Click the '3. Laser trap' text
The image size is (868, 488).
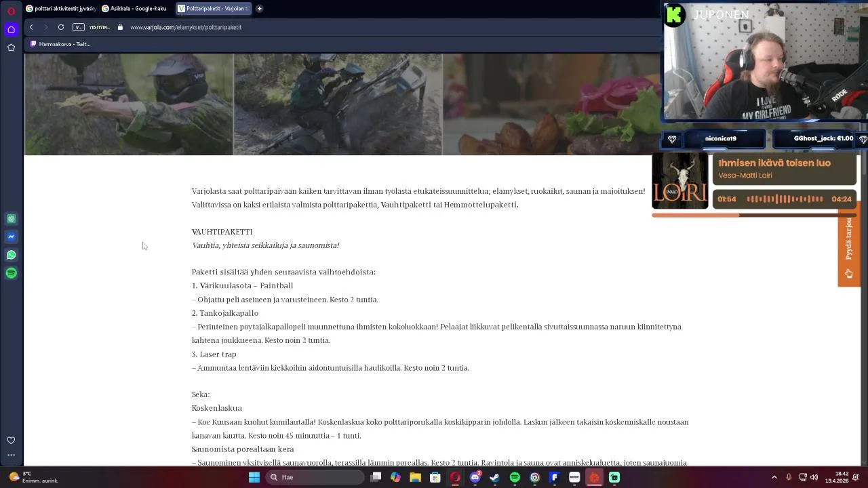click(214, 354)
